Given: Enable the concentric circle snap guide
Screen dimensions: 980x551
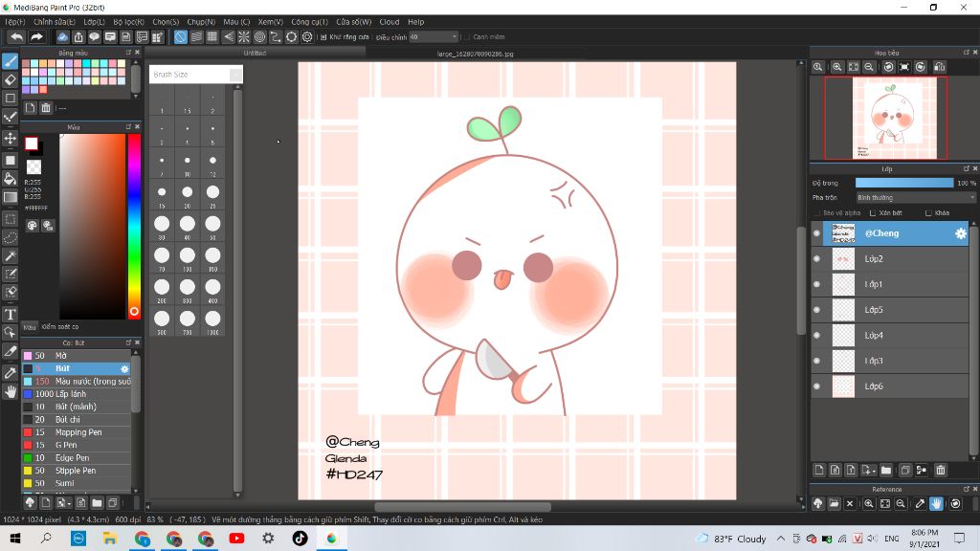Looking at the screenshot, I should click(x=260, y=37).
